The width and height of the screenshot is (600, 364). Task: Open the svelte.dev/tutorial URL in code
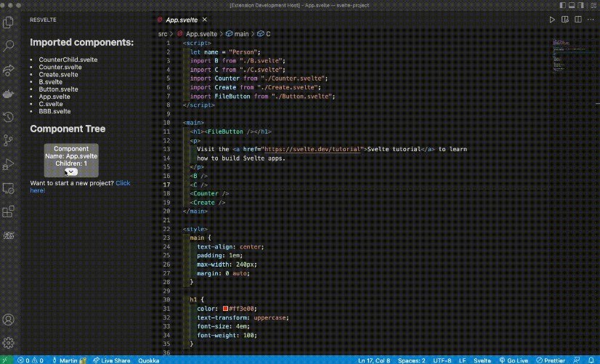click(312, 149)
